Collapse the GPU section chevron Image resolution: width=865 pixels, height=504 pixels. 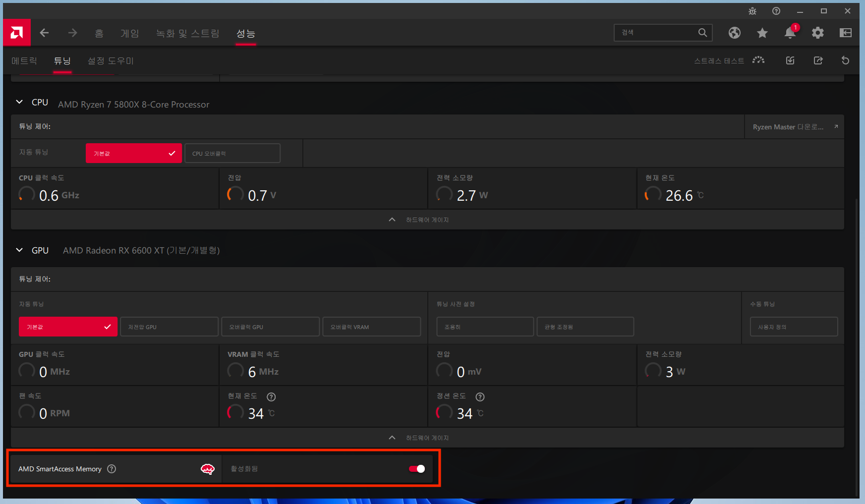pos(19,250)
